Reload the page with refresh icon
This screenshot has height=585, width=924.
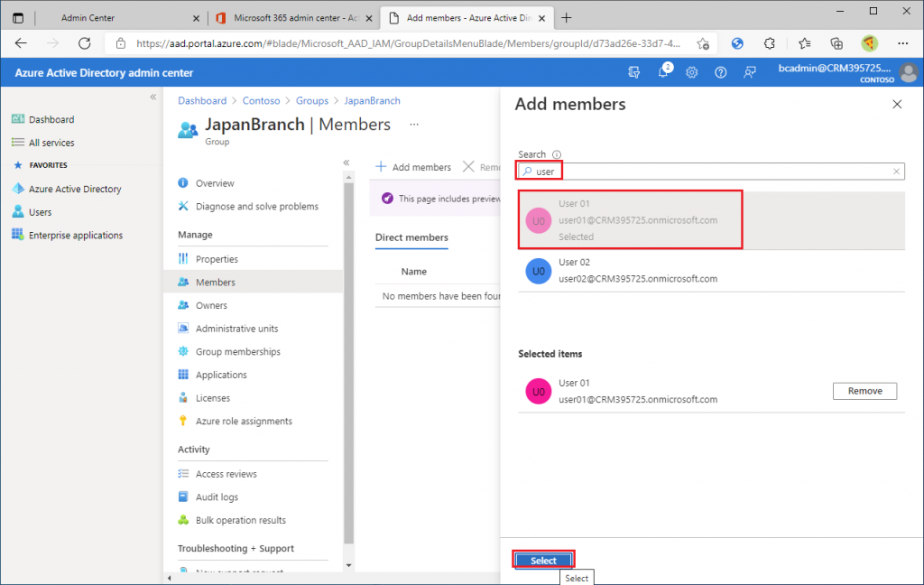84,43
